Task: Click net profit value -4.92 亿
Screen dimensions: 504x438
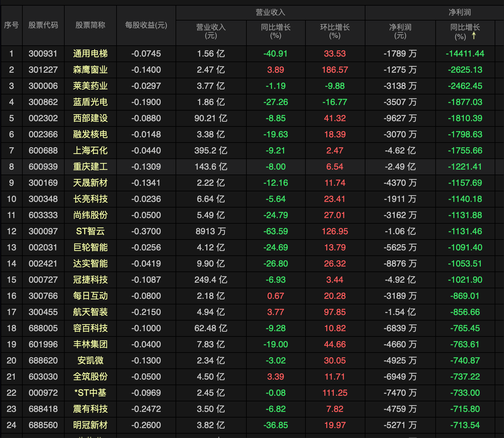Action: point(400,280)
